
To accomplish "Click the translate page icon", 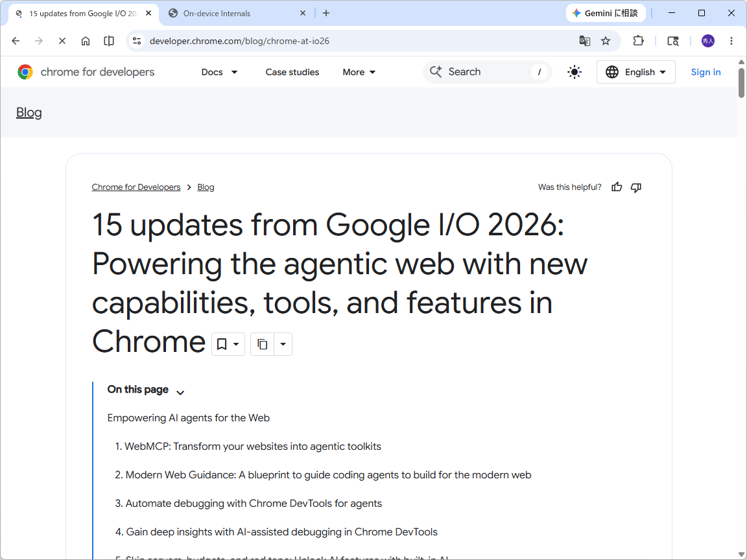I will click(584, 41).
